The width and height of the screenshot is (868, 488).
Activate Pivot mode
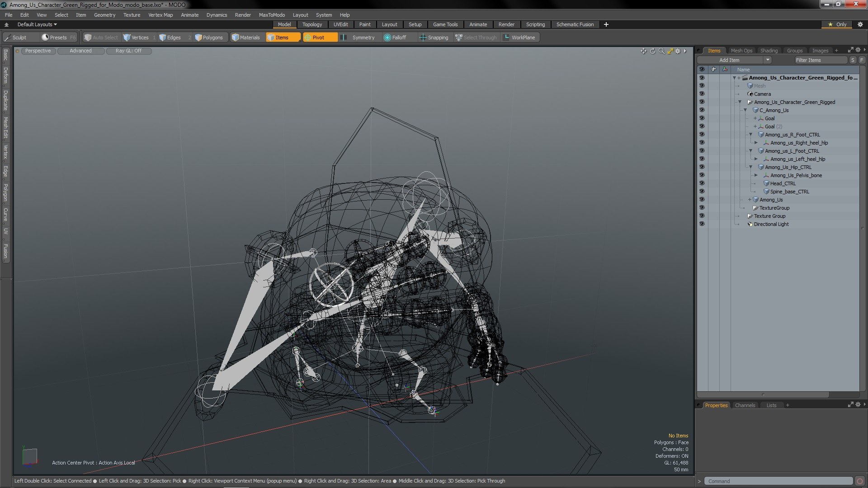click(x=320, y=38)
